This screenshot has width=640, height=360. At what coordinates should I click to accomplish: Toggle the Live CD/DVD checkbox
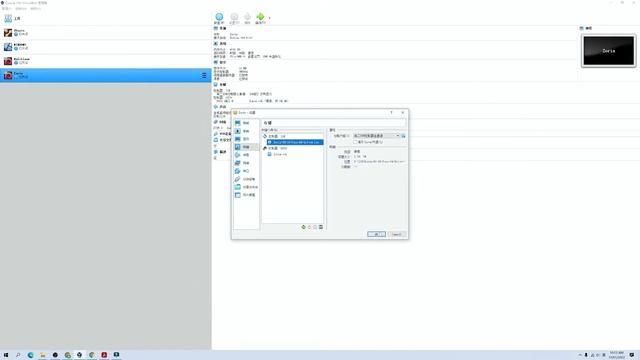coord(355,142)
